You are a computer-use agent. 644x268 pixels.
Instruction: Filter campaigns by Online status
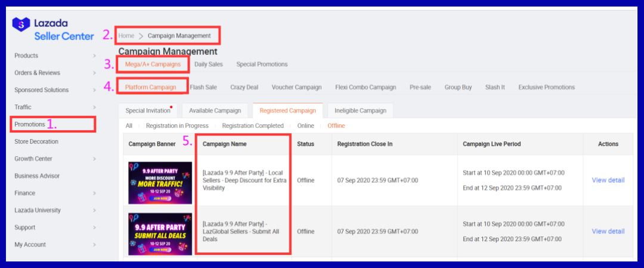[x=305, y=126]
